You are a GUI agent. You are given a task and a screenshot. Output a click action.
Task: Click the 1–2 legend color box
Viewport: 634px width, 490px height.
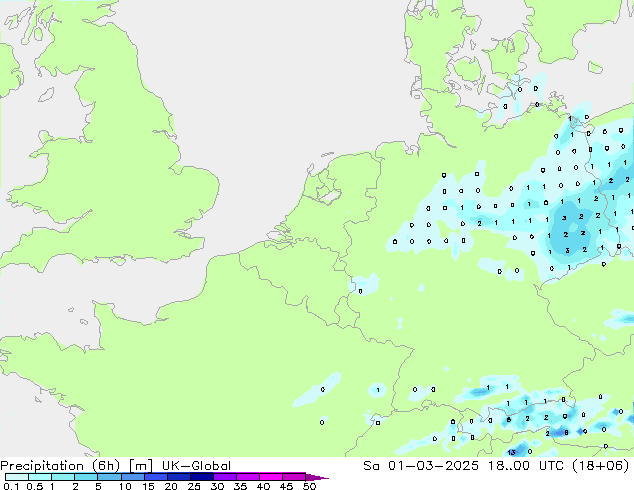[63, 477]
